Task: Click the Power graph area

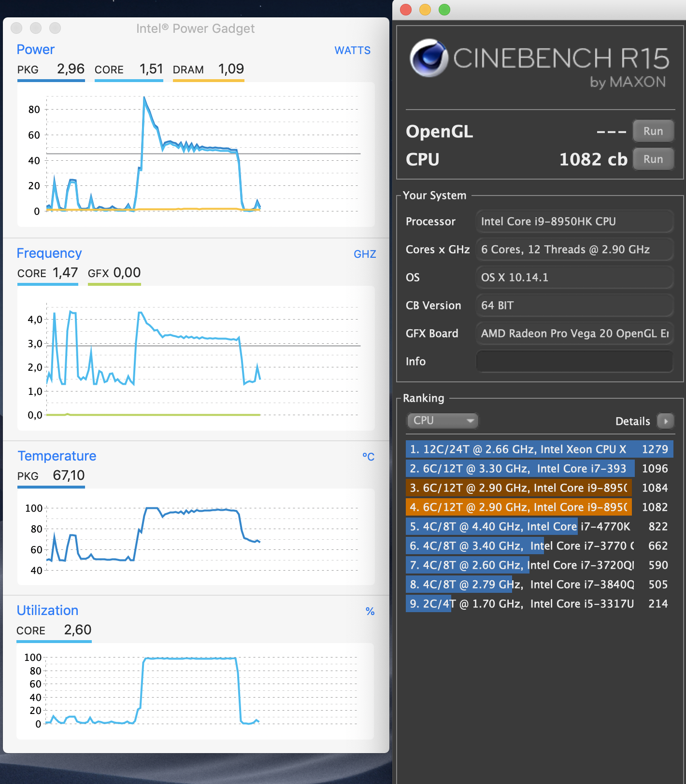Action: pos(196,154)
